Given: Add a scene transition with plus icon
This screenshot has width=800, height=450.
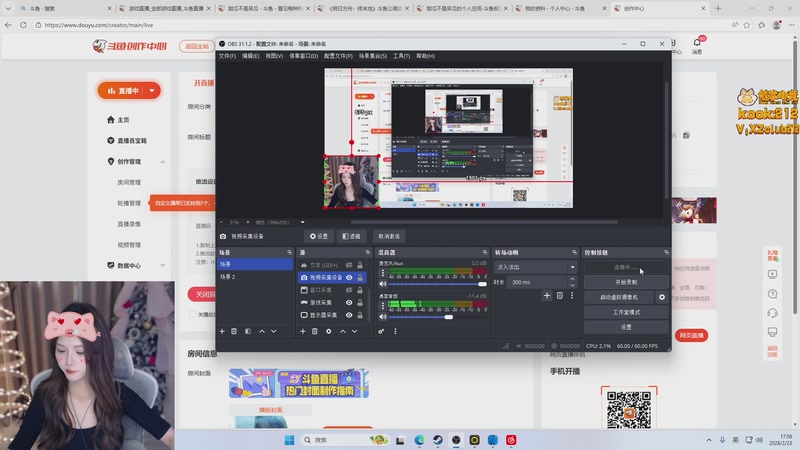Looking at the screenshot, I should [x=547, y=295].
